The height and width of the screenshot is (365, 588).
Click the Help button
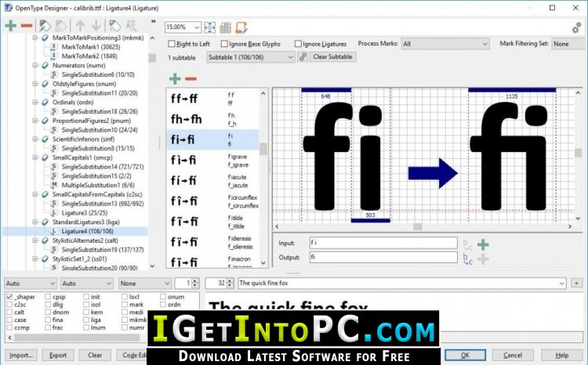(562, 355)
